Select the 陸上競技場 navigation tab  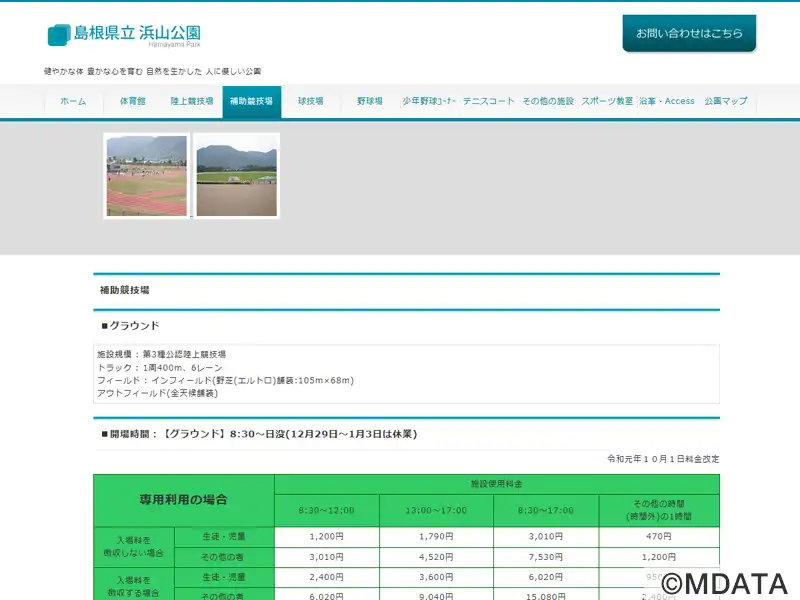click(x=191, y=102)
